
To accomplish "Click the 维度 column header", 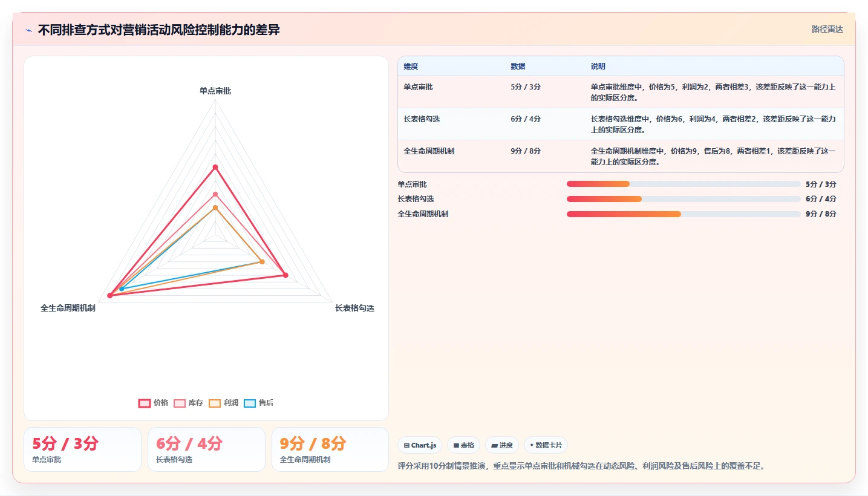I will (411, 67).
